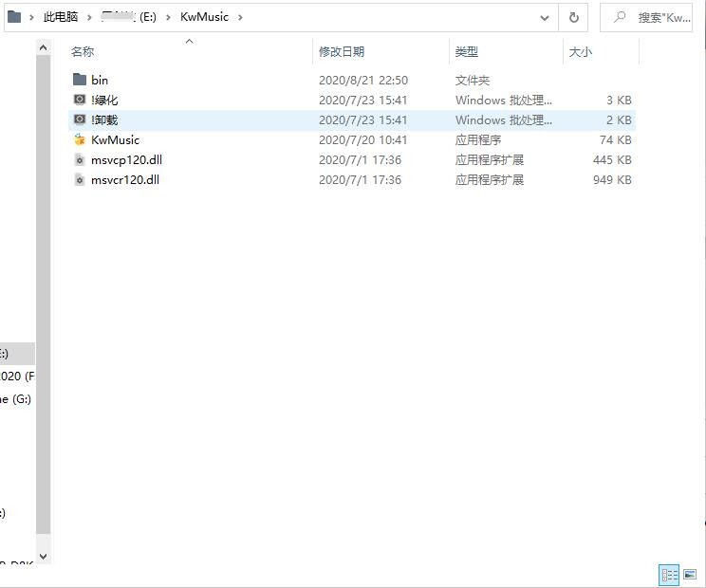Click 此电脑 in the breadcrumb path
This screenshot has width=706, height=588.
pyautogui.click(x=61, y=17)
